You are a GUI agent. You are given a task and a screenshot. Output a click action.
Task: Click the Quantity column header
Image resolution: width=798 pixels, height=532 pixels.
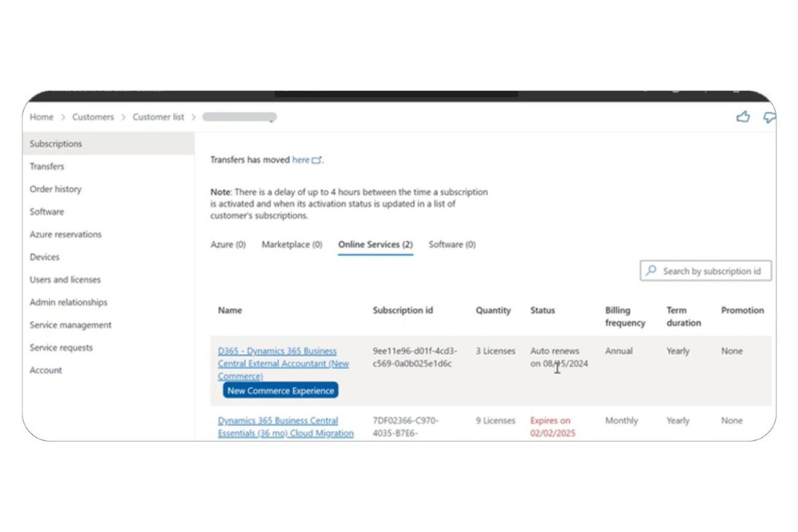(493, 310)
